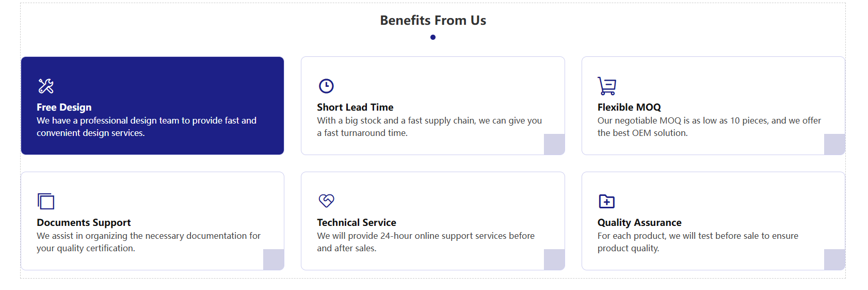Click the Flexible MOQ heading

pos(629,107)
